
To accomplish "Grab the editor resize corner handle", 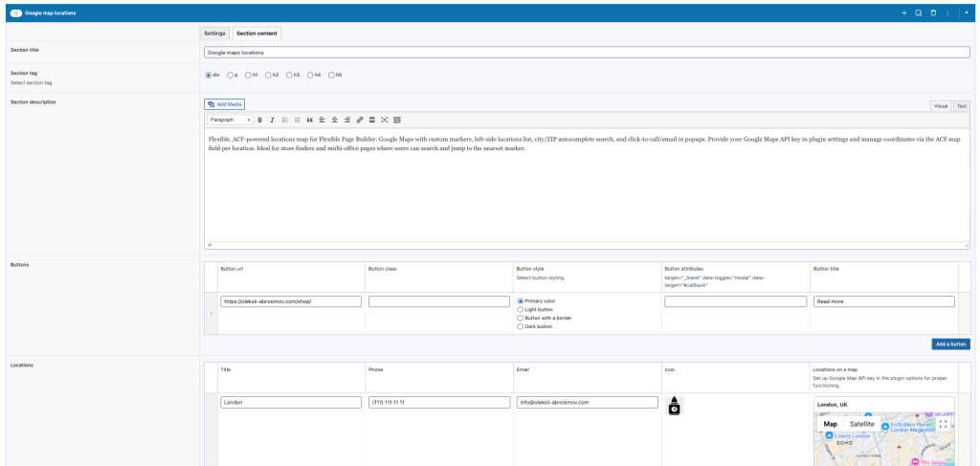I will (967, 246).
